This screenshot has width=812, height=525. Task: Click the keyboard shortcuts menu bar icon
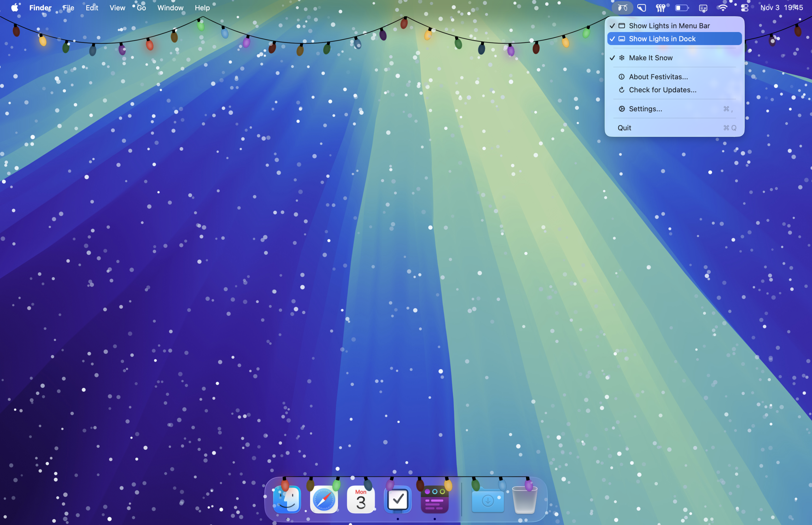click(x=703, y=8)
